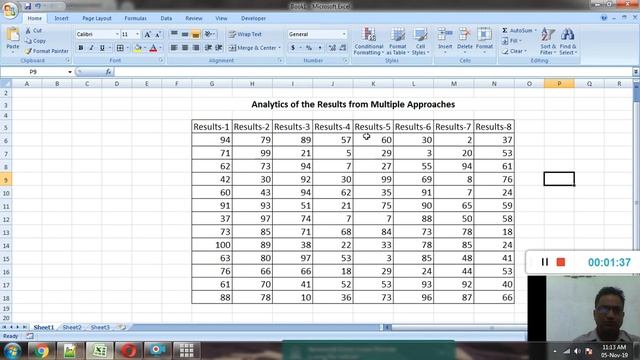The height and width of the screenshot is (360, 640).
Task: Open Chrome from the taskbar
Action: (41, 351)
